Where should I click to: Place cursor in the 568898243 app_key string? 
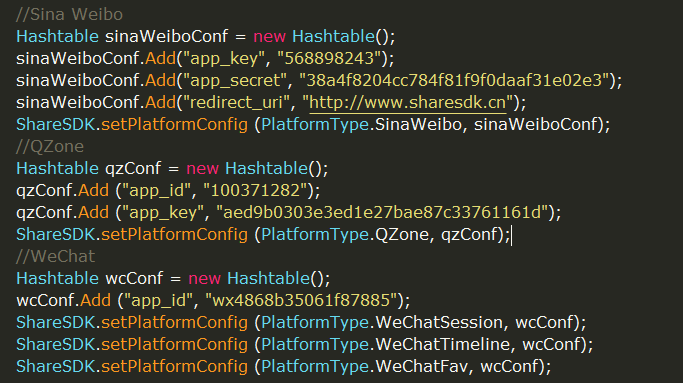click(329, 58)
